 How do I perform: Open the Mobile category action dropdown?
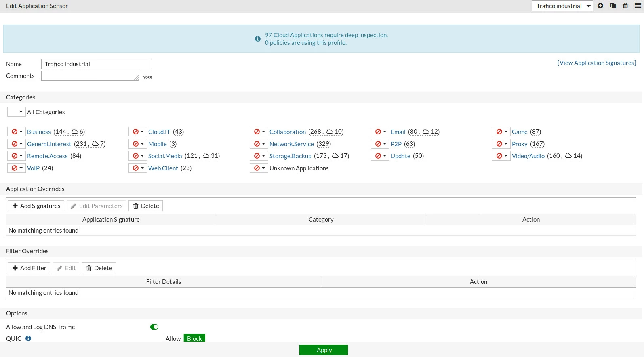click(138, 144)
